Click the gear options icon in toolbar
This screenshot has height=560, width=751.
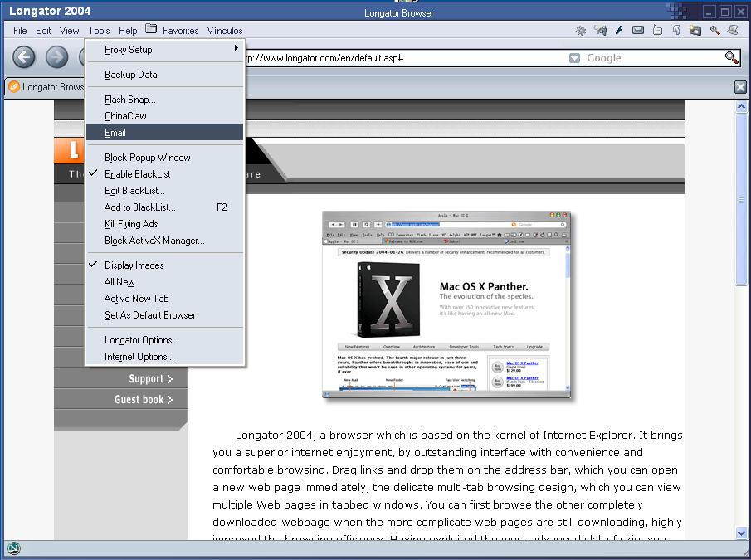581,31
